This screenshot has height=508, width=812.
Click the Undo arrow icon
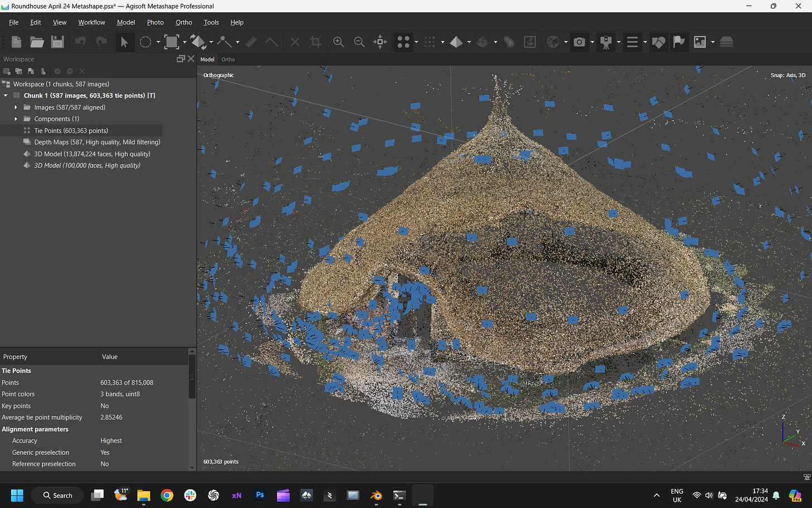pyautogui.click(x=81, y=42)
